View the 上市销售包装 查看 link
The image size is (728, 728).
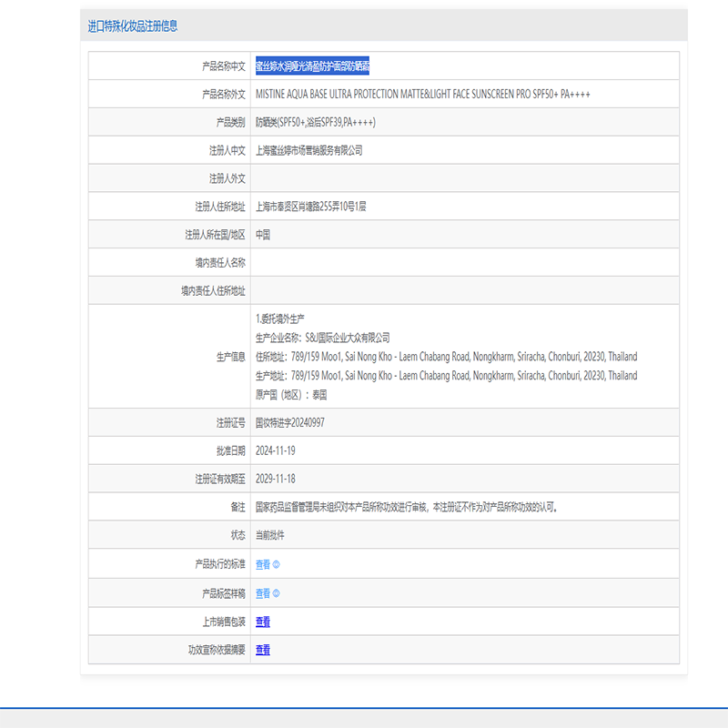(263, 622)
